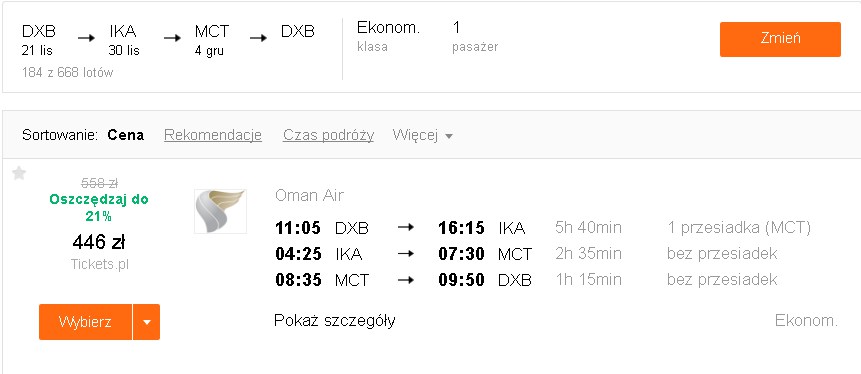Screen dimensions: 861x374
Task: Sort results by Czas podróży
Action: point(328,135)
